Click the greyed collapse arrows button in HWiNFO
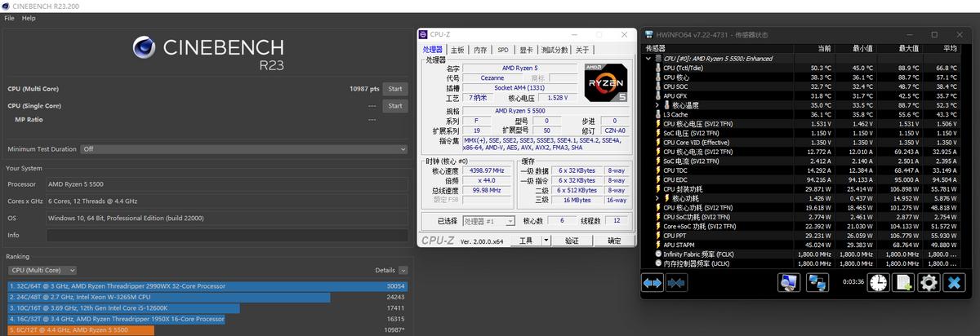Image resolution: width=980 pixels, height=336 pixels. (676, 283)
